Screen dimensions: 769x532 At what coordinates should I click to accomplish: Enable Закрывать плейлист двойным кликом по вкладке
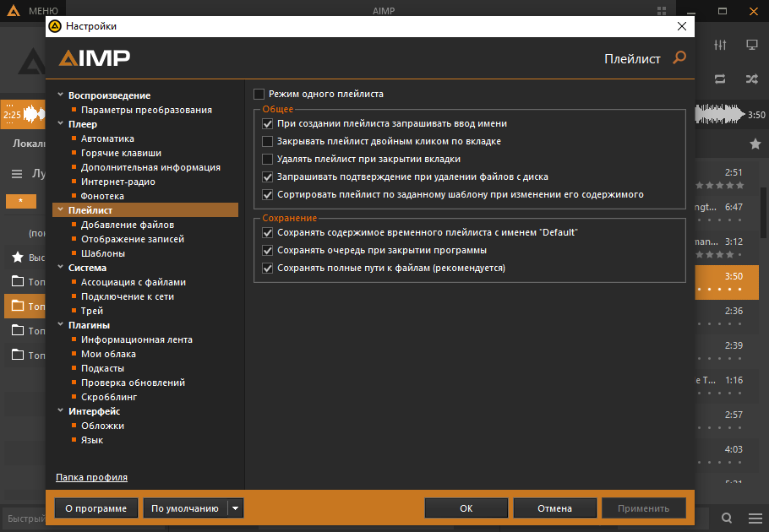pos(267,142)
